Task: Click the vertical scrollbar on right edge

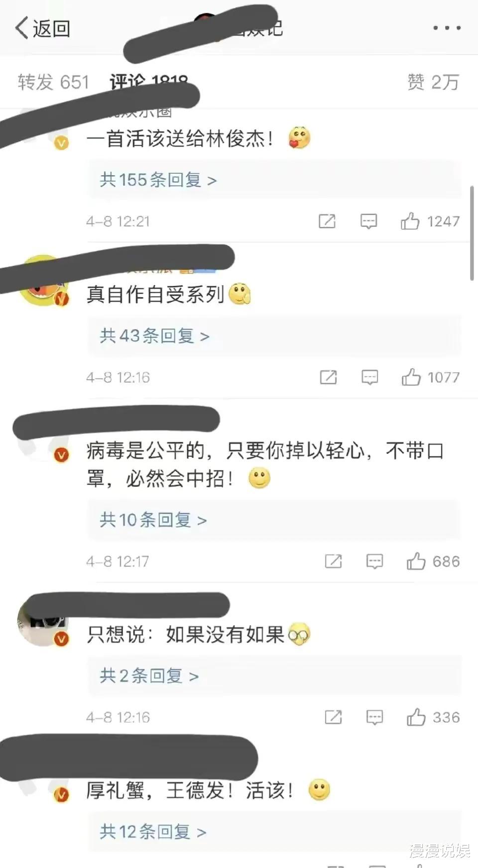Action: 472,233
